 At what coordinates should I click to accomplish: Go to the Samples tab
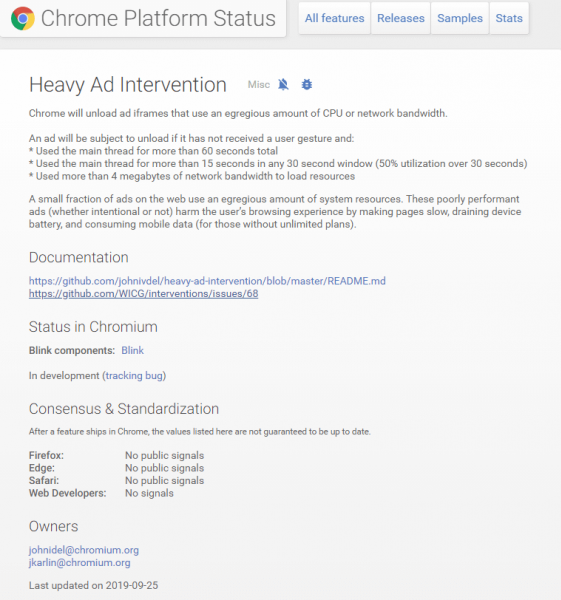460,18
